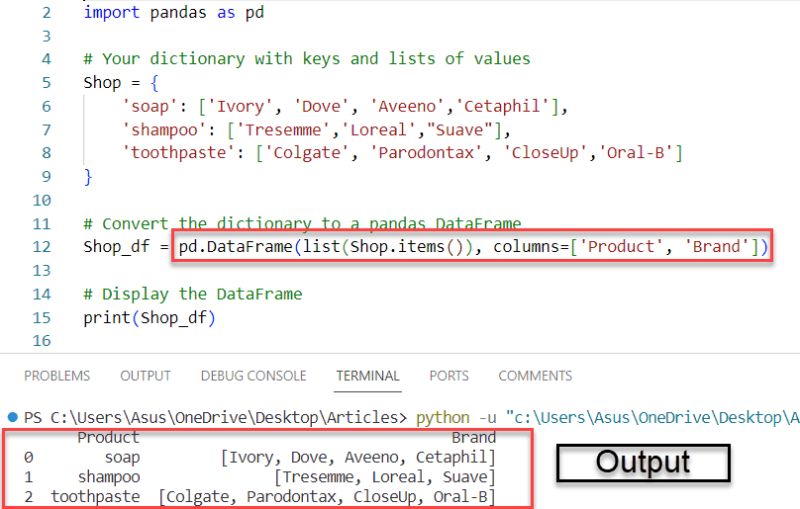Click the 'Oral-B' string in code
The image size is (800, 509).
pos(636,152)
